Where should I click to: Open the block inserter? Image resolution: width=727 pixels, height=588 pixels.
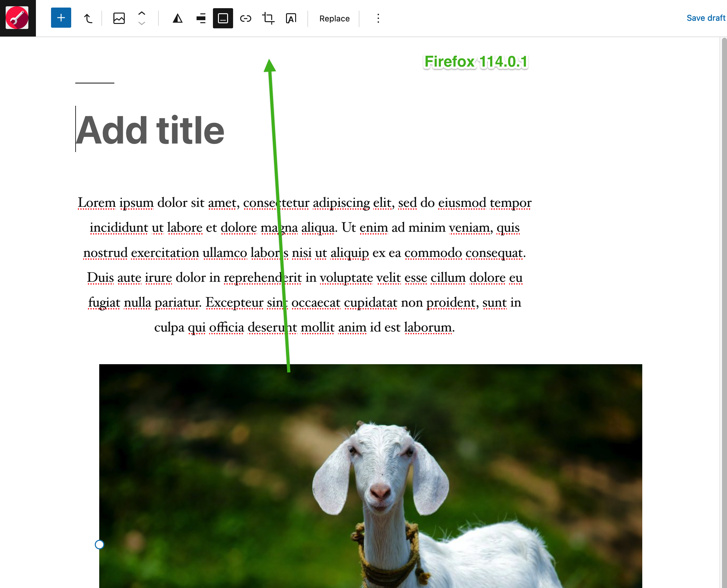click(x=61, y=18)
